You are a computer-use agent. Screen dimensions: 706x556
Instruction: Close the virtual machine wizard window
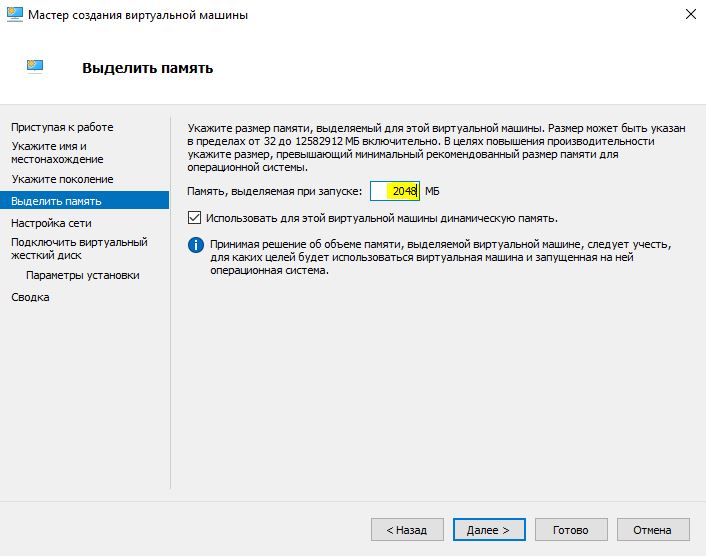691,14
